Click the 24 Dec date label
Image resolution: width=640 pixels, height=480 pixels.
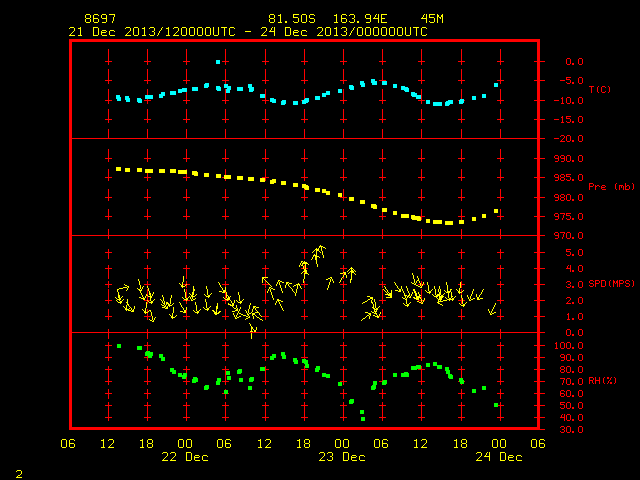coord(499,457)
